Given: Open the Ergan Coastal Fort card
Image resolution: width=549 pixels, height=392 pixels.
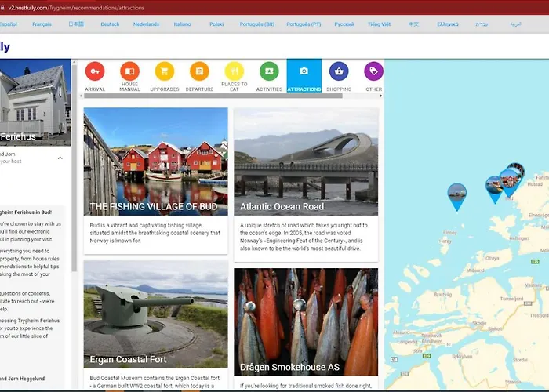Looking at the screenshot, I should pyautogui.click(x=155, y=321).
